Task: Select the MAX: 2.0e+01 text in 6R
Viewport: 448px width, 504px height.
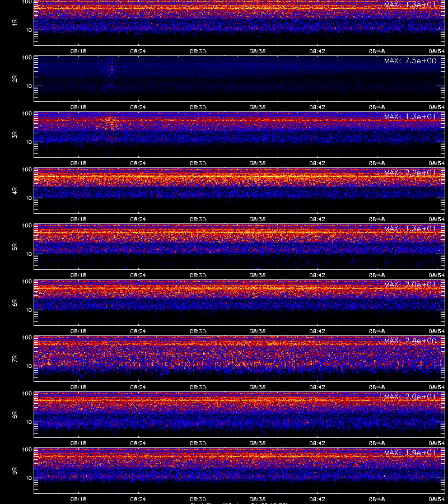Action: point(410,284)
